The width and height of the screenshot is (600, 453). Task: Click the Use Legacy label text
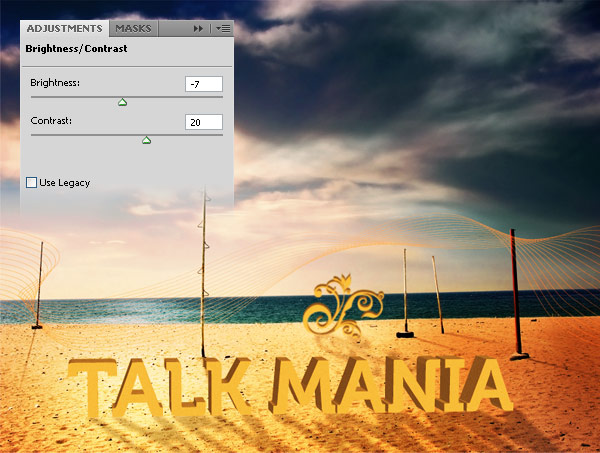(65, 183)
